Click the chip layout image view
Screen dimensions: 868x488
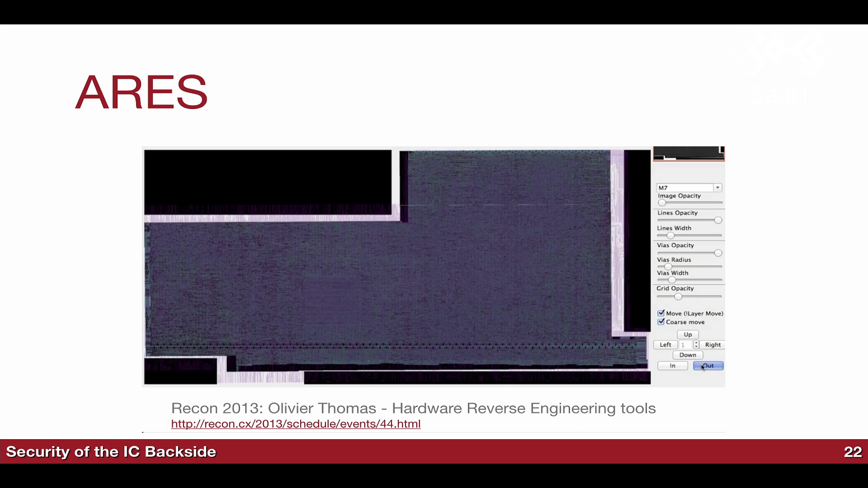pos(397,267)
